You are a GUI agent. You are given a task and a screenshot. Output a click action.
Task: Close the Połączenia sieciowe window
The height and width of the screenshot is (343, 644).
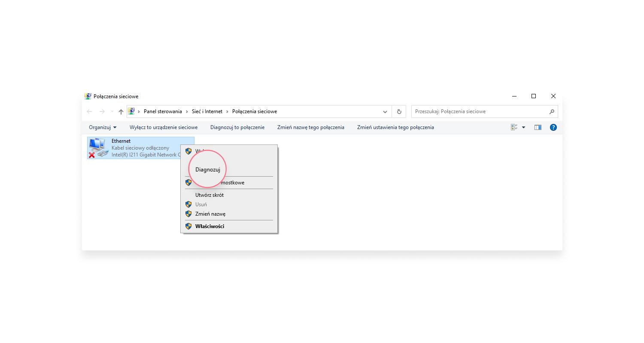point(553,96)
